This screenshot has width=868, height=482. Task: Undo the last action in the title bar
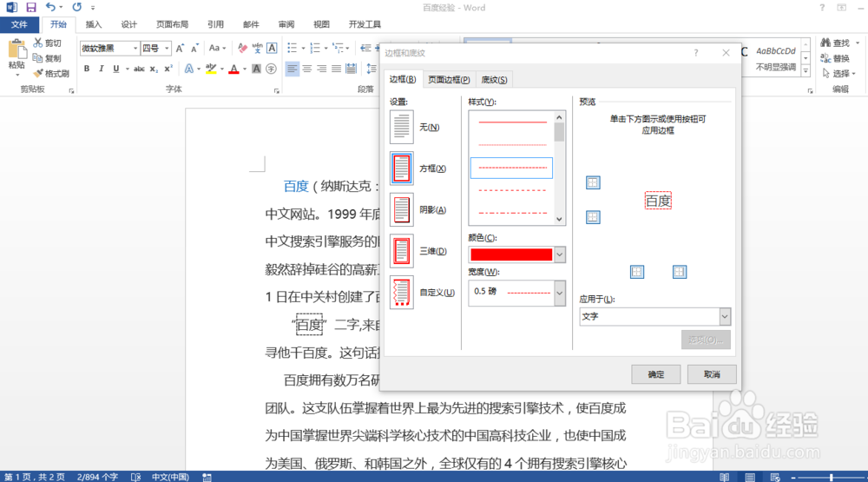50,7
